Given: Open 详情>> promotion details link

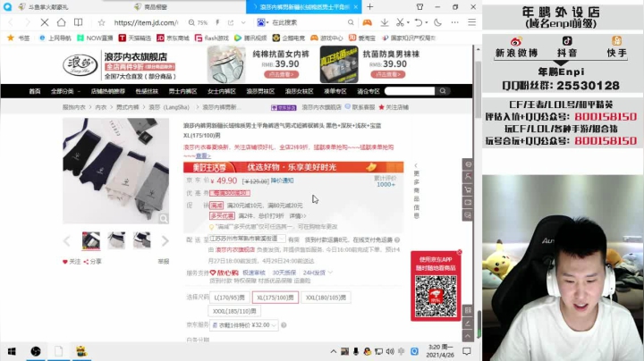Looking at the screenshot, I should (297, 215).
